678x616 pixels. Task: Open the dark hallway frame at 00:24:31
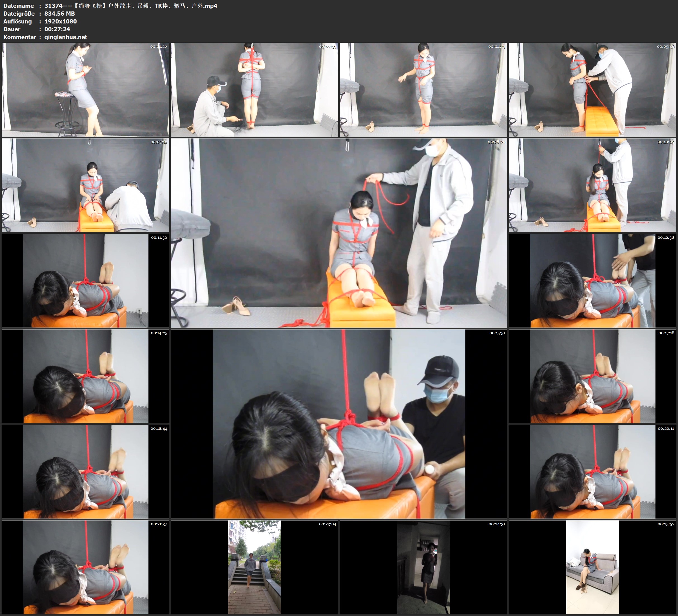pos(423,567)
